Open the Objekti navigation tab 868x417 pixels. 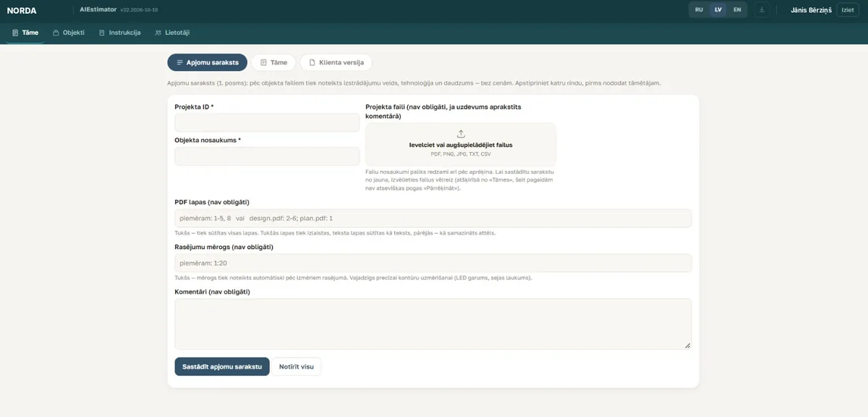pos(69,33)
